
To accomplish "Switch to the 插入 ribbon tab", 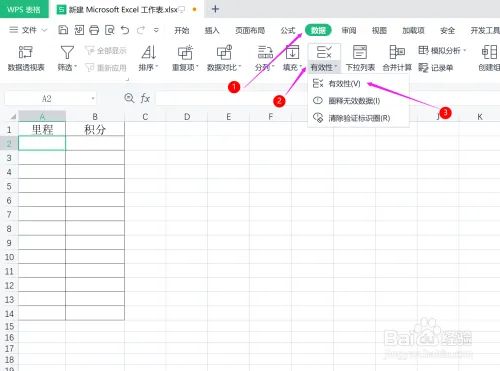I will coord(212,30).
